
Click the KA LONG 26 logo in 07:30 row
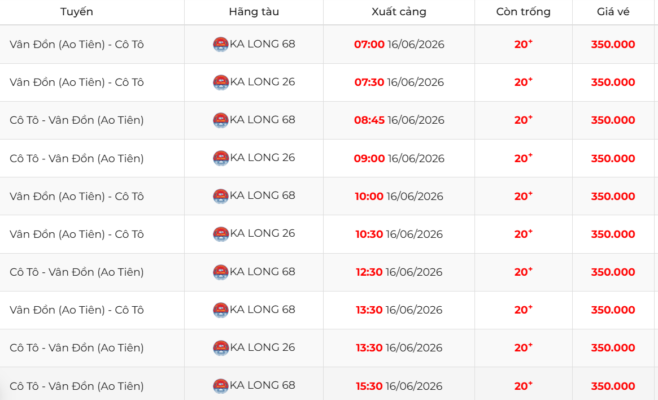[x=221, y=82]
